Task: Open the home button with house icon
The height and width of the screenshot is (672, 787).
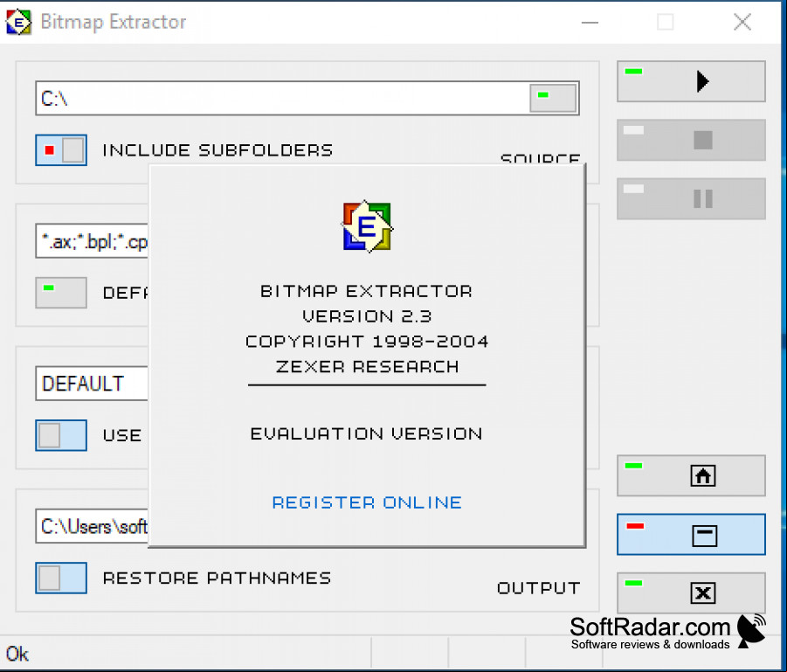Action: pos(691,475)
